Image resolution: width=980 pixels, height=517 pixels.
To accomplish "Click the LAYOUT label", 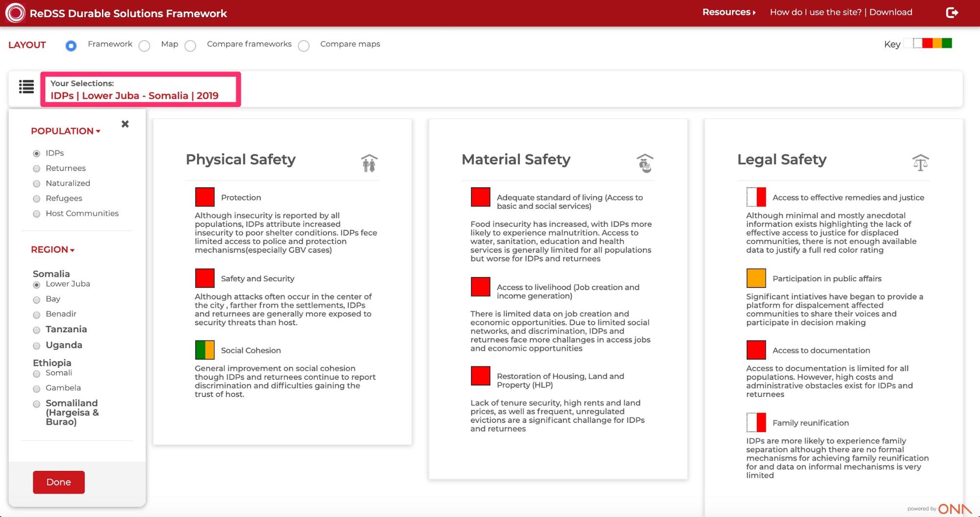I will [27, 45].
